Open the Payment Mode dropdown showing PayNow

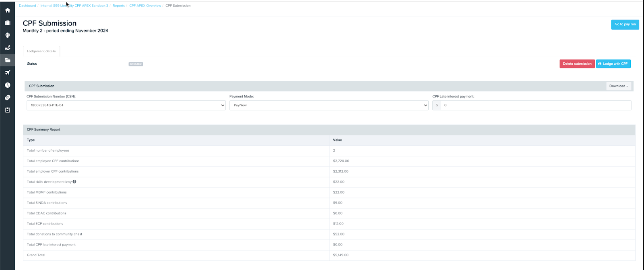click(329, 105)
